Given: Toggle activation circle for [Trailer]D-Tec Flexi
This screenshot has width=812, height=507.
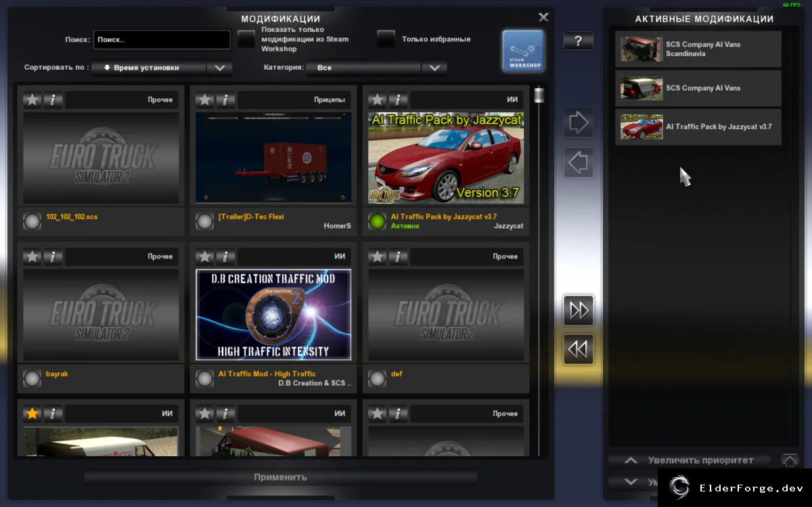Looking at the screenshot, I should coord(204,221).
